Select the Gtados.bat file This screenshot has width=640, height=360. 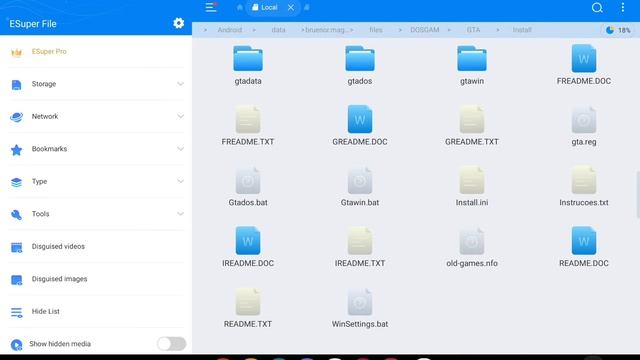point(248,187)
